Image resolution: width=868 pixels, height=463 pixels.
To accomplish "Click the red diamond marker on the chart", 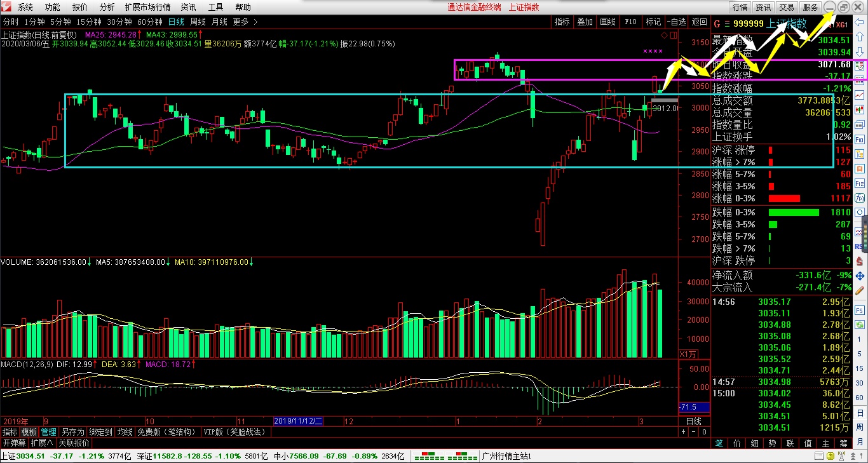I will [664, 34].
